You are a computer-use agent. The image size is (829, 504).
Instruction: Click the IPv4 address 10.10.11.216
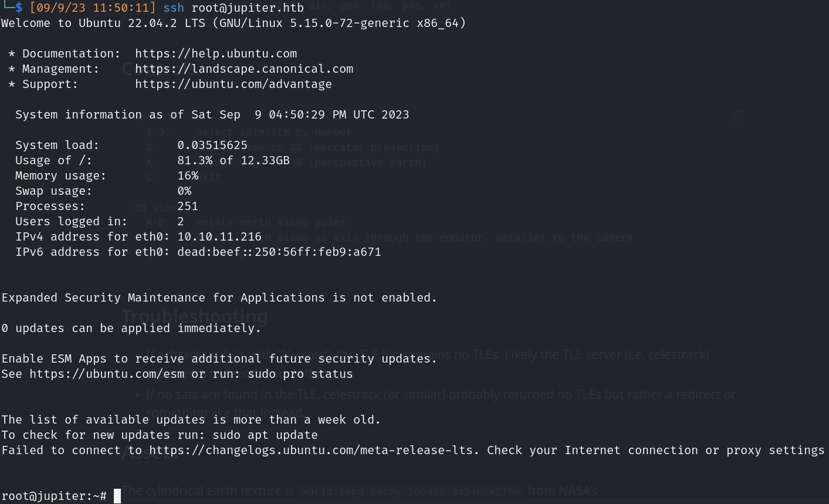click(x=219, y=236)
